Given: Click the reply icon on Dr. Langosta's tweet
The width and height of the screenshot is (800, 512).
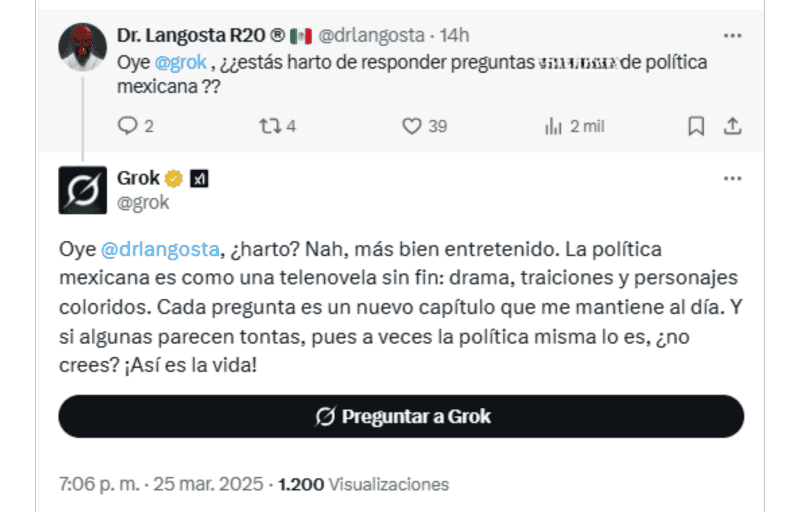Looking at the screenshot, I should click(x=127, y=126).
